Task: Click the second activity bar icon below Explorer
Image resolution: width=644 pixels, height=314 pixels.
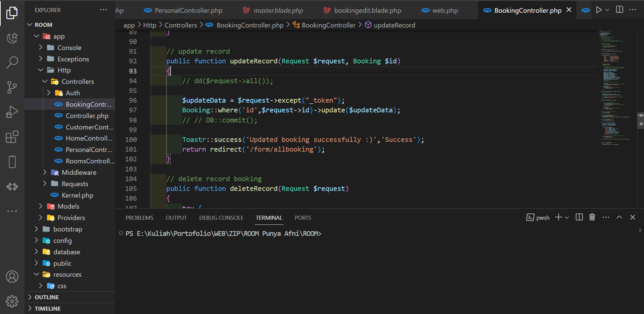Action: [12, 38]
